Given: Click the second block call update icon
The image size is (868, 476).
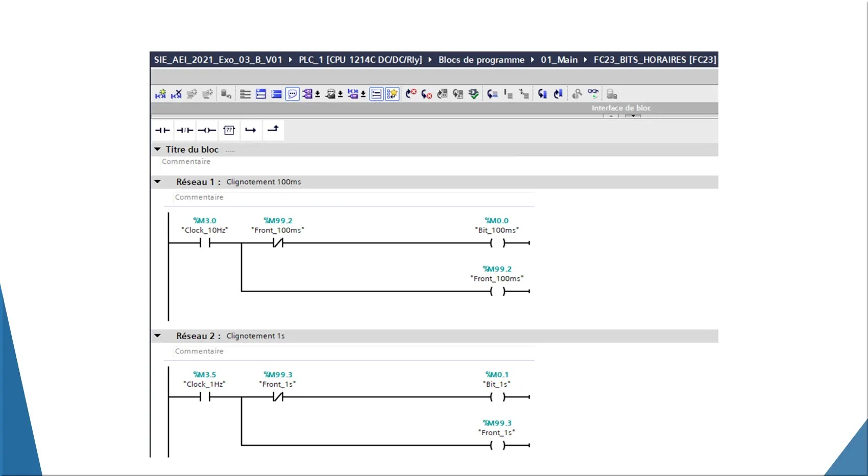Looking at the screenshot, I should [x=458, y=94].
